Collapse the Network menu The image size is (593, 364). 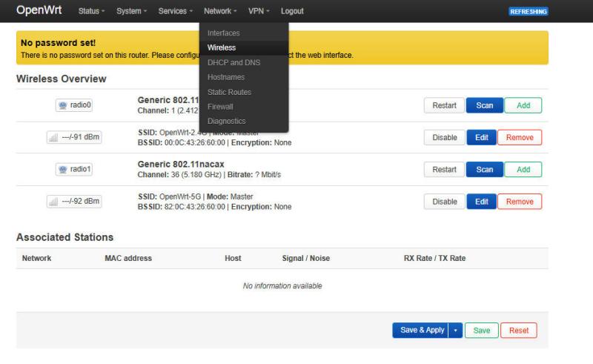[220, 11]
